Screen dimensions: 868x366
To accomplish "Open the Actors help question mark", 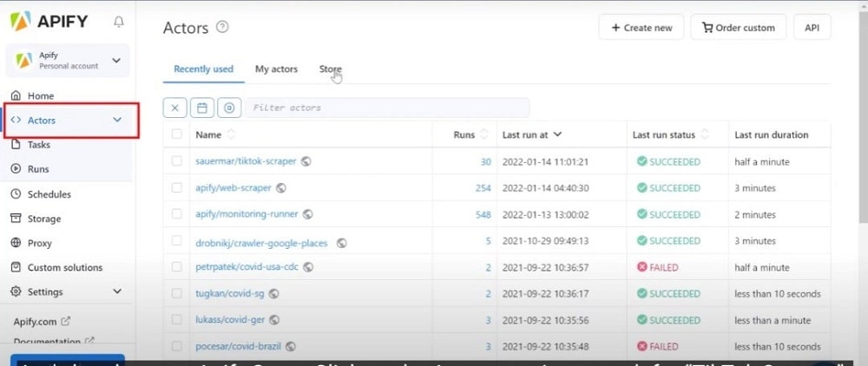I will click(222, 27).
